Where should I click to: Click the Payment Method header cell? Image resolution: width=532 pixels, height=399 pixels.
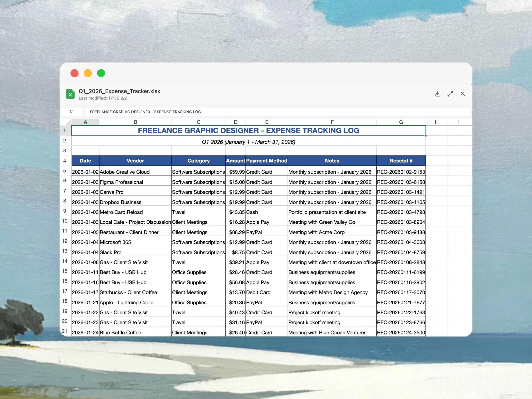coord(266,161)
